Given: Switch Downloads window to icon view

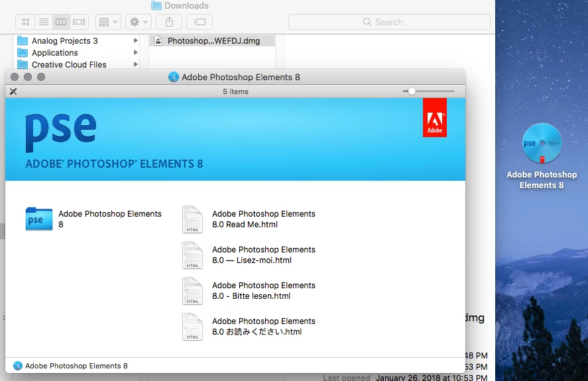Looking at the screenshot, I should (25, 22).
